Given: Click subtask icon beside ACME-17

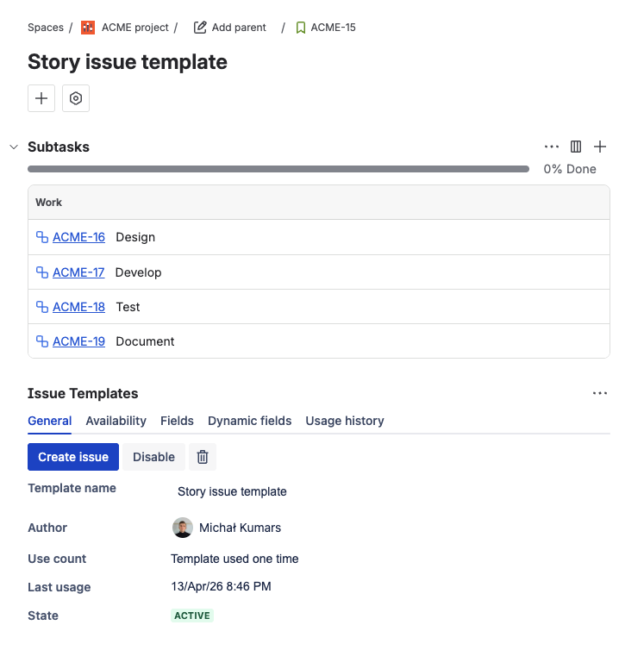Looking at the screenshot, I should pyautogui.click(x=42, y=272).
